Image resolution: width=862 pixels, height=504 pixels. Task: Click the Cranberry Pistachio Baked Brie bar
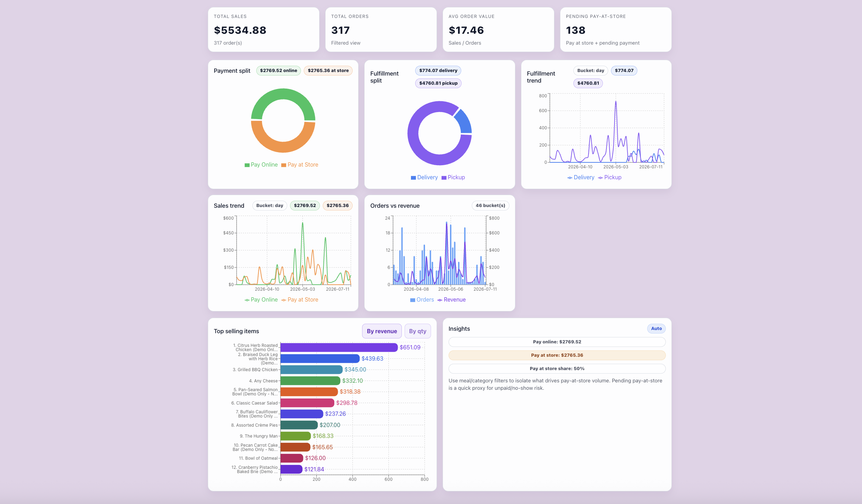click(x=291, y=469)
